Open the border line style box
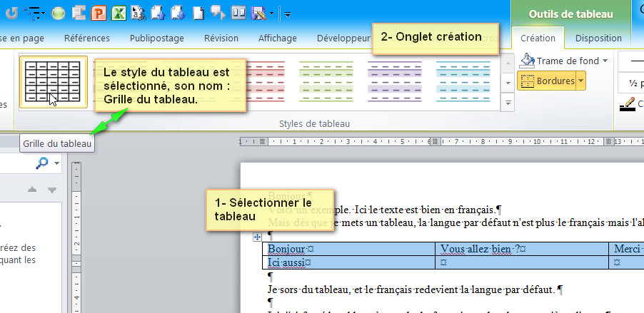The height and width of the screenshot is (313, 644). [631, 61]
